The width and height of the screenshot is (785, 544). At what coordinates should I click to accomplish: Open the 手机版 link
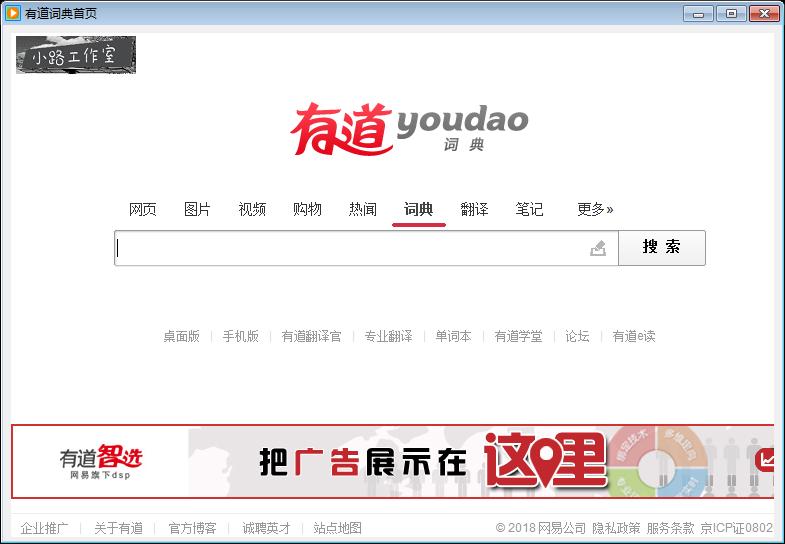(x=240, y=336)
